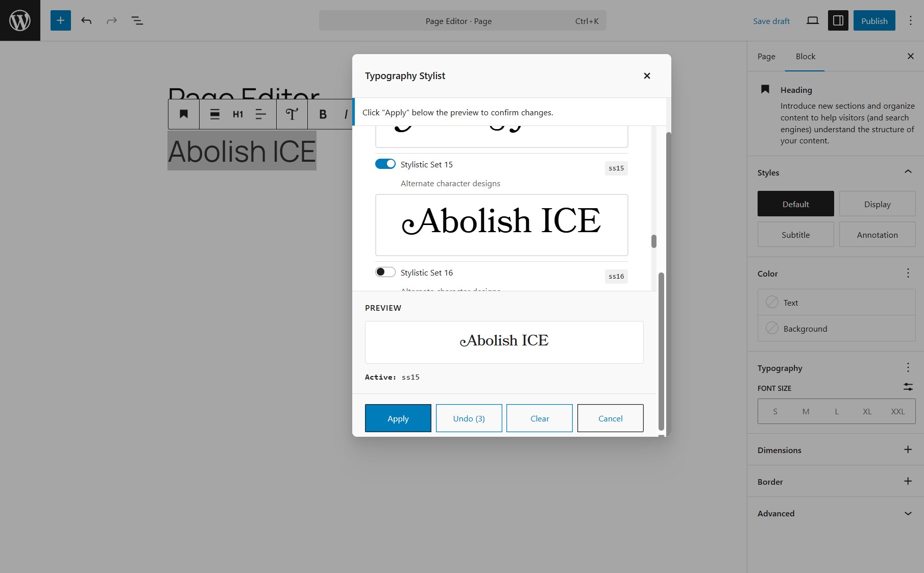Open the editor options three-dot menu
This screenshot has height=573, width=924.
pos(910,20)
